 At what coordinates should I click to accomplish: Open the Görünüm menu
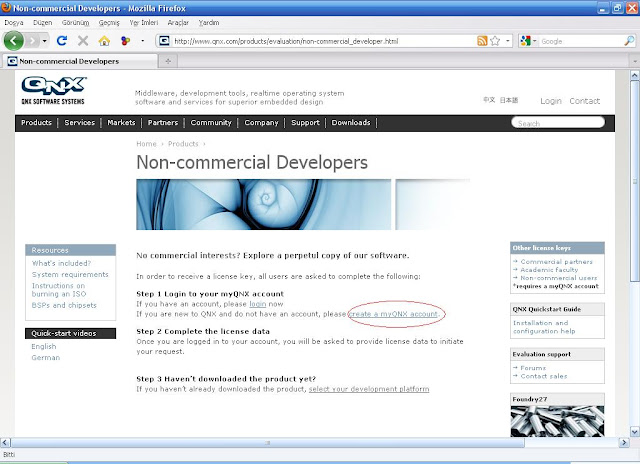[x=75, y=23]
